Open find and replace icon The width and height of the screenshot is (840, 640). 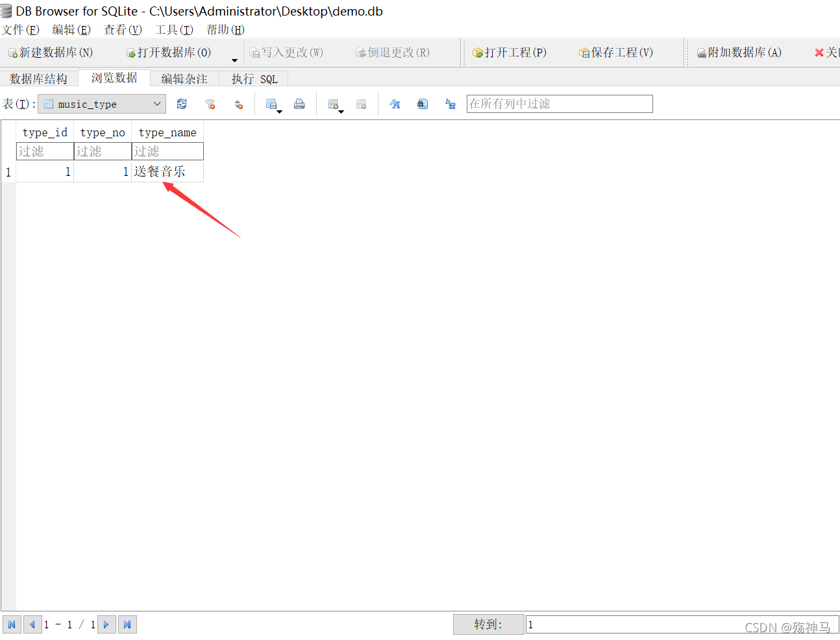[451, 104]
